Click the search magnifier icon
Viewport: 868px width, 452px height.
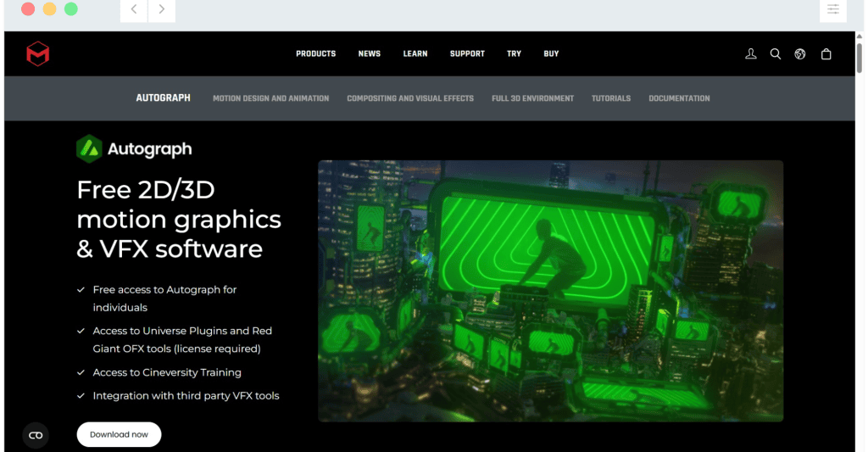775,53
